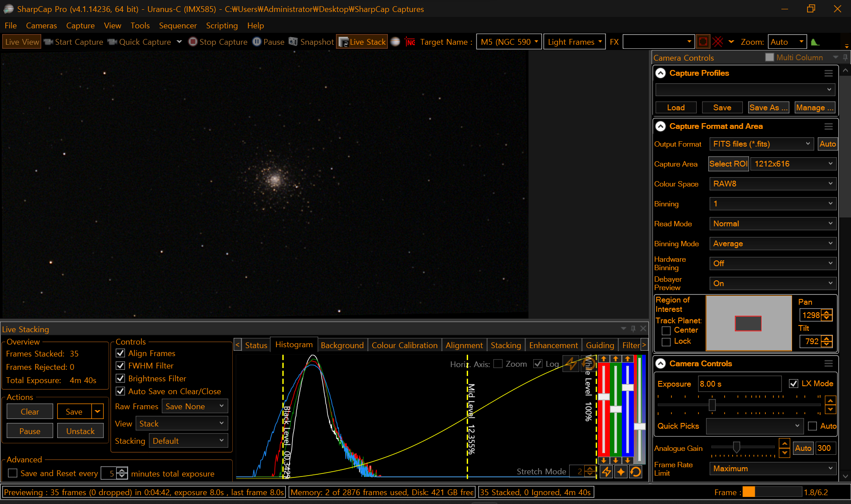The width and height of the screenshot is (851, 504).
Task: Enable Save and Reset every checkbox
Action: (x=13, y=473)
